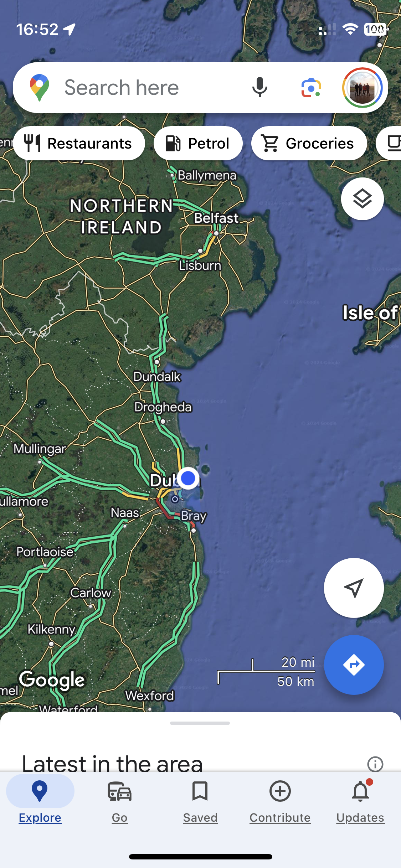Open the Contribute tab

tap(280, 802)
